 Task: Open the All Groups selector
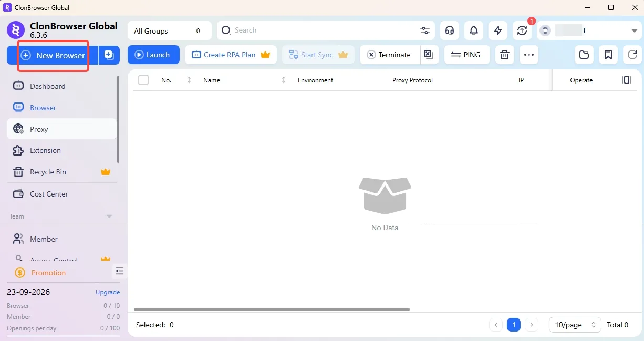click(x=169, y=30)
